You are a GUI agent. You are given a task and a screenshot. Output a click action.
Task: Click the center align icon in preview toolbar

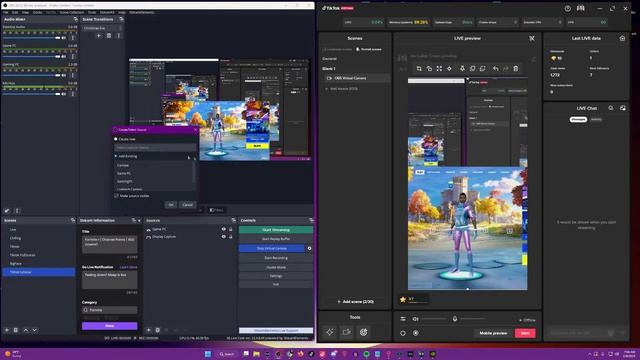(449, 69)
